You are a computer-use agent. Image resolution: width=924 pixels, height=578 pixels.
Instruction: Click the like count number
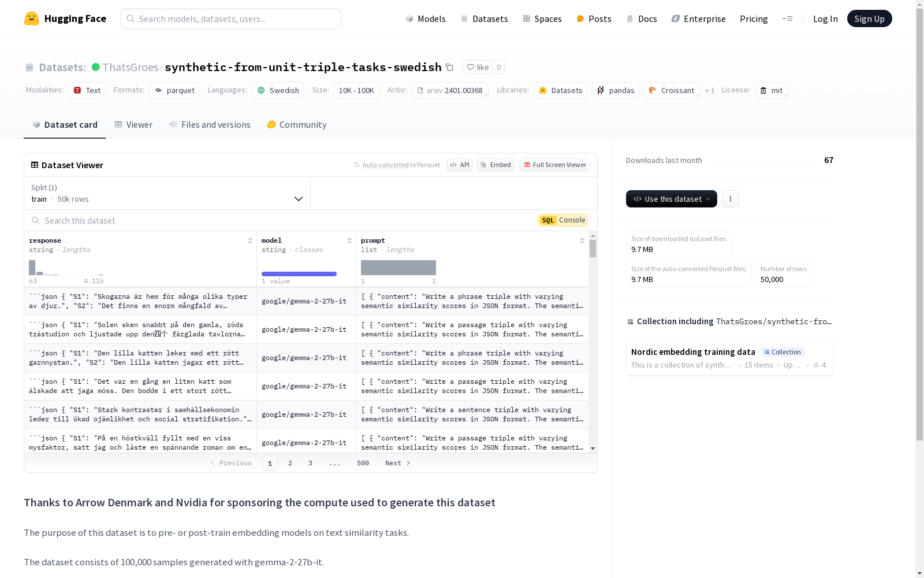tap(499, 67)
